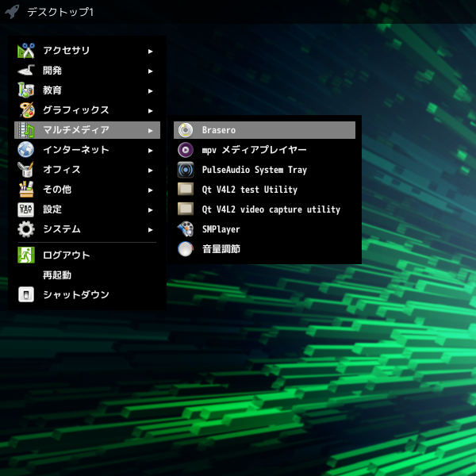Image resolution: width=476 pixels, height=476 pixels.
Task: Open the システム menu category
Action: click(87, 229)
